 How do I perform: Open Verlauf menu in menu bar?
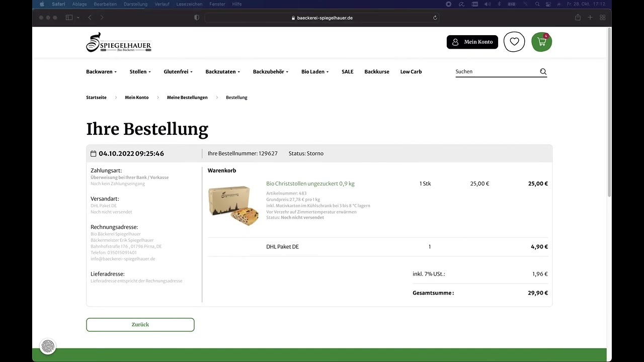pyautogui.click(x=162, y=4)
